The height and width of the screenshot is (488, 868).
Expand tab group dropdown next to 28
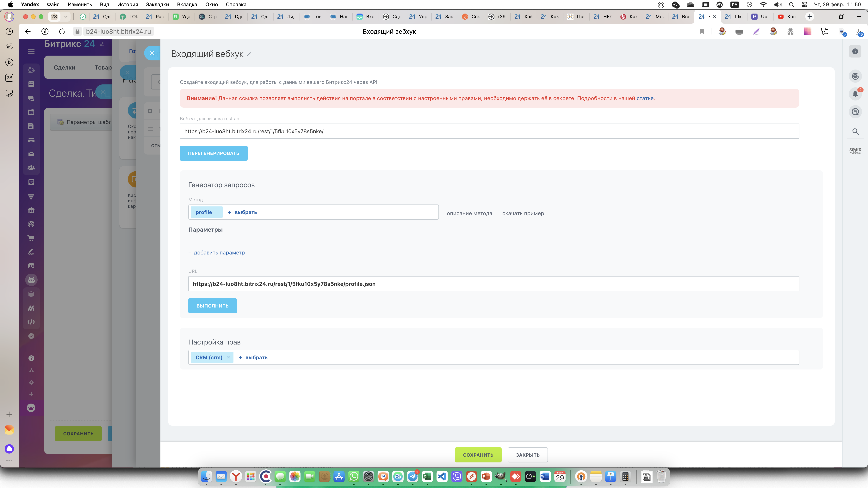[x=66, y=16]
